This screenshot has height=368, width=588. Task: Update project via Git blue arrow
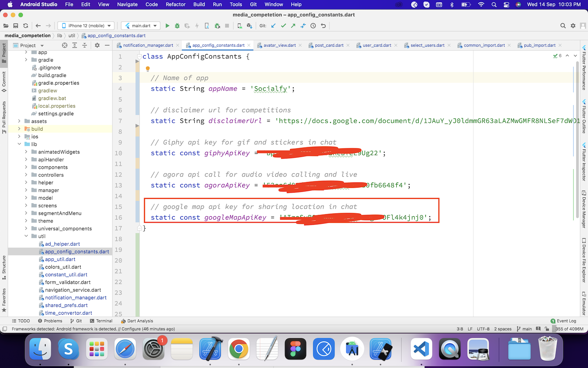coord(273,26)
